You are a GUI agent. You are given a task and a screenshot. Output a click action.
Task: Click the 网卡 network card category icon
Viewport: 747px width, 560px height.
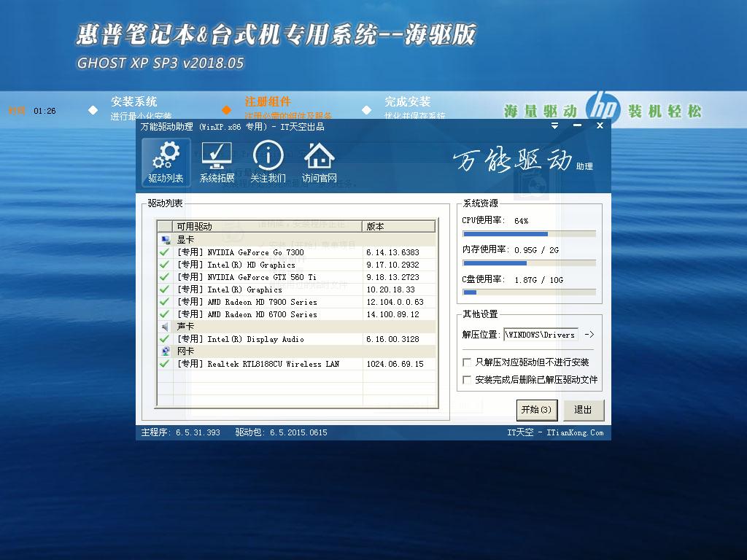click(x=164, y=351)
